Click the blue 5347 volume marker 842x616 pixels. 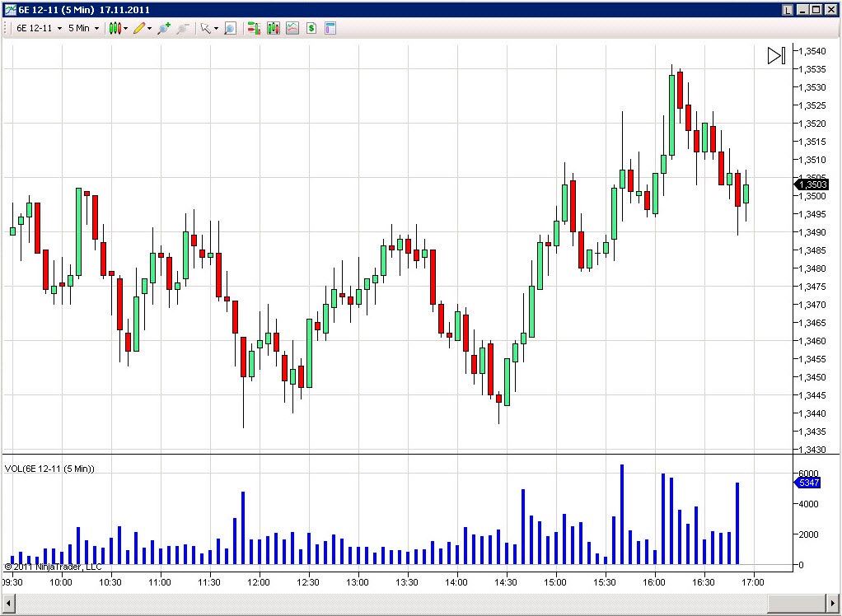[807, 483]
